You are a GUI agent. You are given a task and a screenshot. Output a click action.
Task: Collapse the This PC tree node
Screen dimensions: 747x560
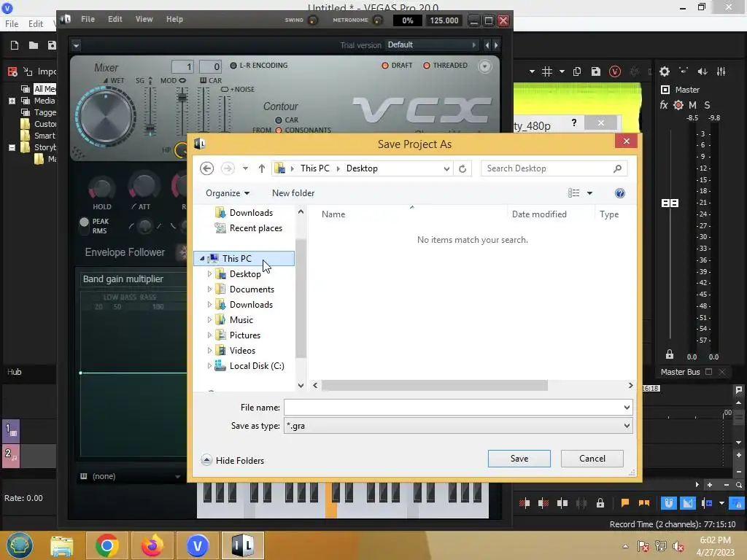point(202,259)
